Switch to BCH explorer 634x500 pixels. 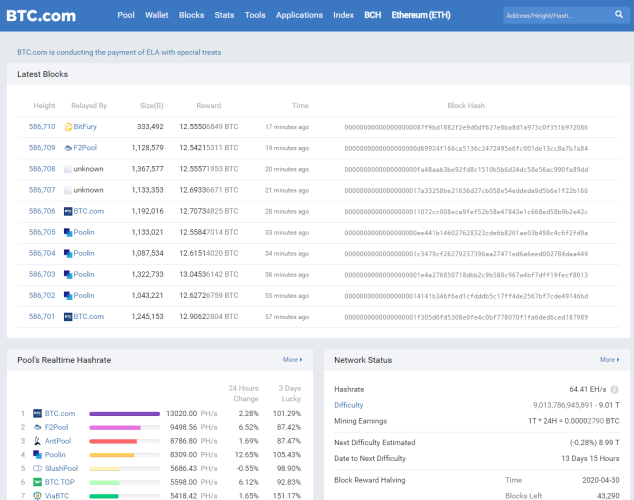tap(372, 15)
